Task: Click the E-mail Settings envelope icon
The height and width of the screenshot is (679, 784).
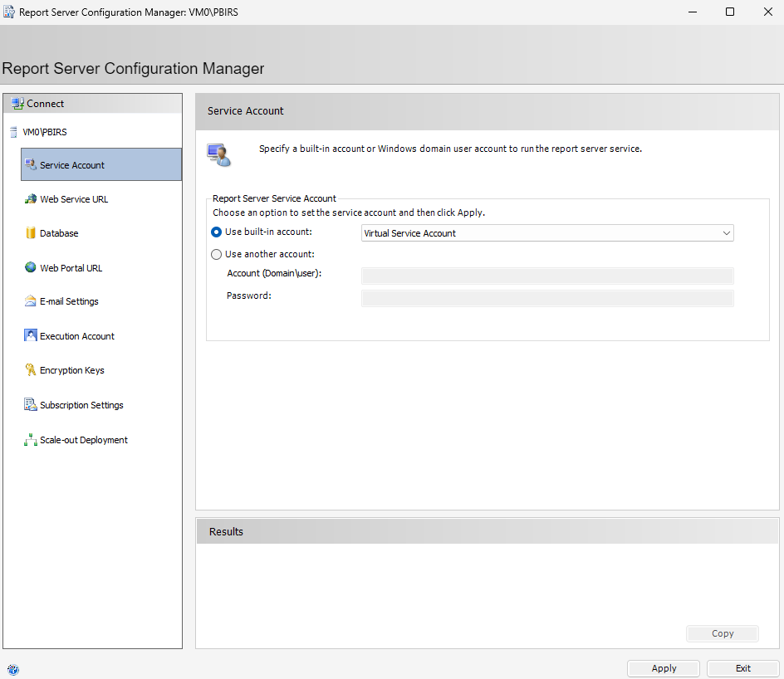Action: [x=31, y=300]
